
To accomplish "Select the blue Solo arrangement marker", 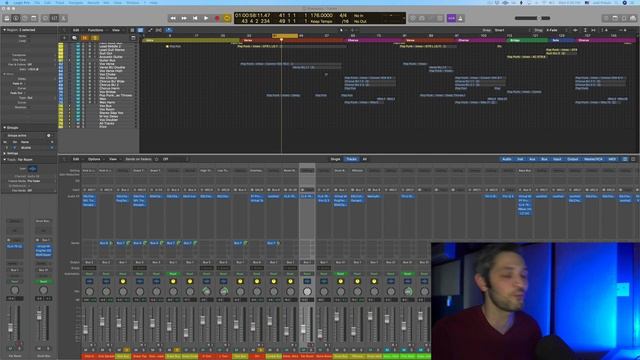I will pyautogui.click(x=561, y=40).
